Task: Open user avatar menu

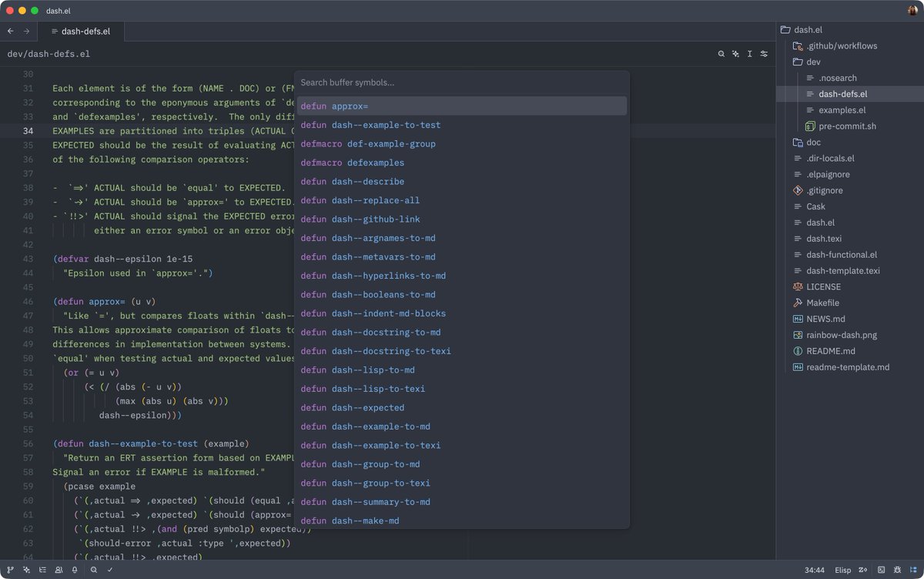Action: tap(913, 11)
